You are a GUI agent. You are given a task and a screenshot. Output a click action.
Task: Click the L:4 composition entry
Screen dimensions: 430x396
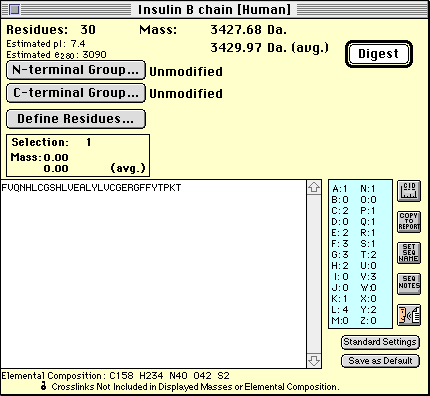tap(340, 310)
